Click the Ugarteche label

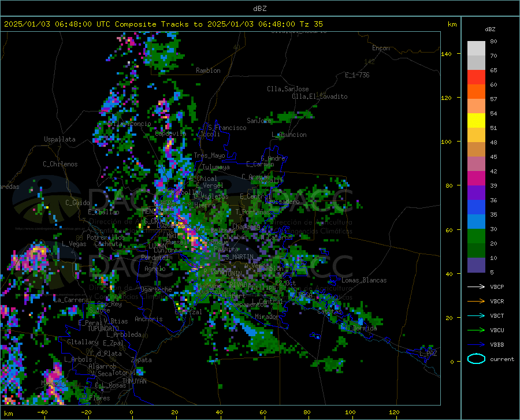click(156, 289)
